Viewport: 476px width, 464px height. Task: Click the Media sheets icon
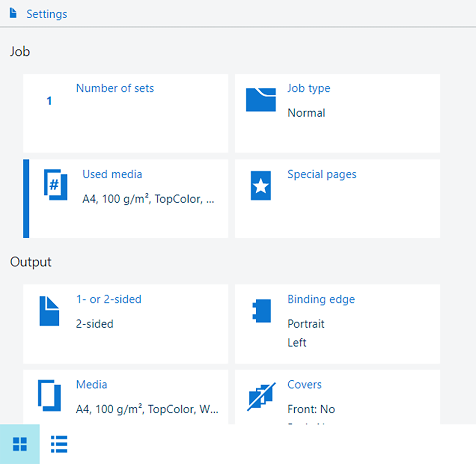[49, 396]
